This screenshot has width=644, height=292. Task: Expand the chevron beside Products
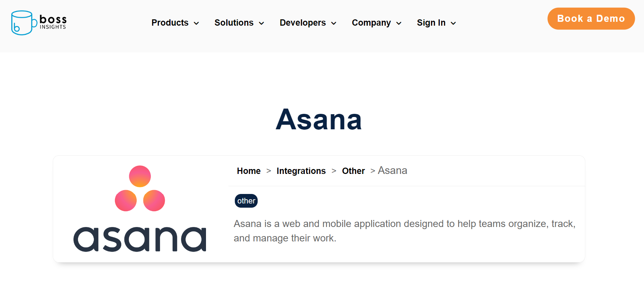point(197,23)
